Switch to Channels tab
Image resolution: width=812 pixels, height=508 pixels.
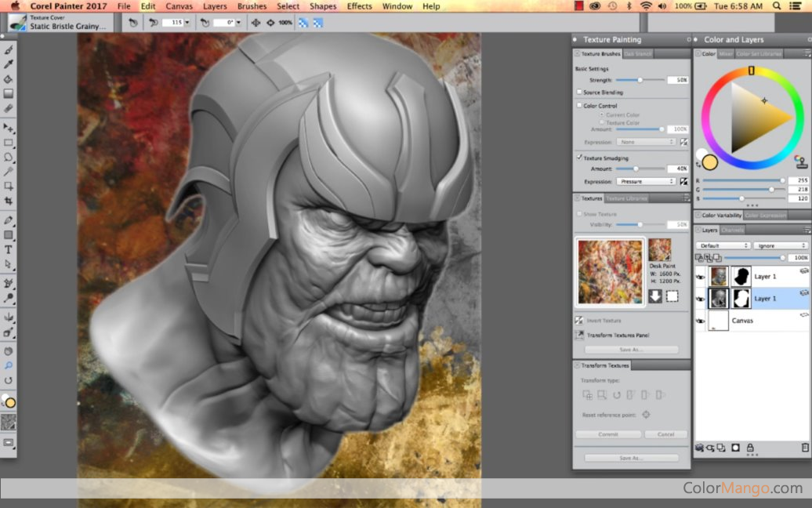point(732,230)
